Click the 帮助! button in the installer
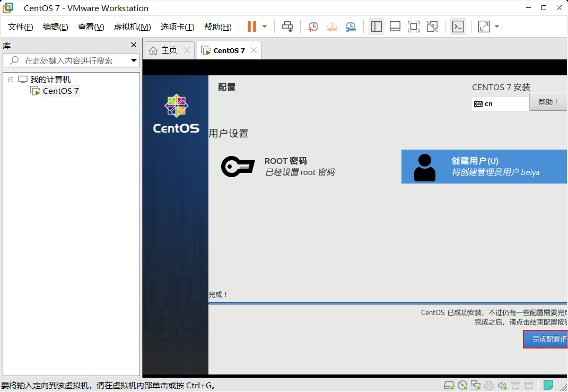 (548, 102)
